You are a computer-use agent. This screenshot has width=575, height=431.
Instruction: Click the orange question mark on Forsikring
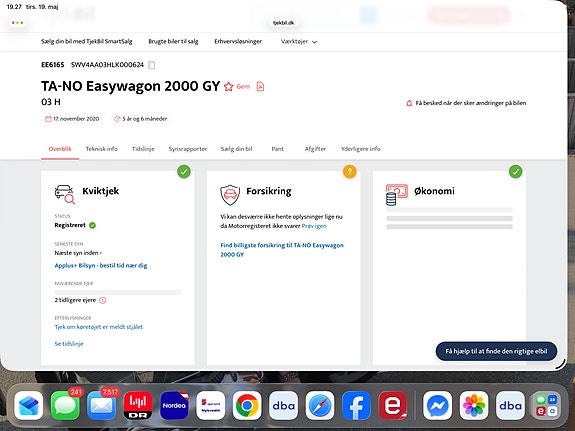[349, 171]
